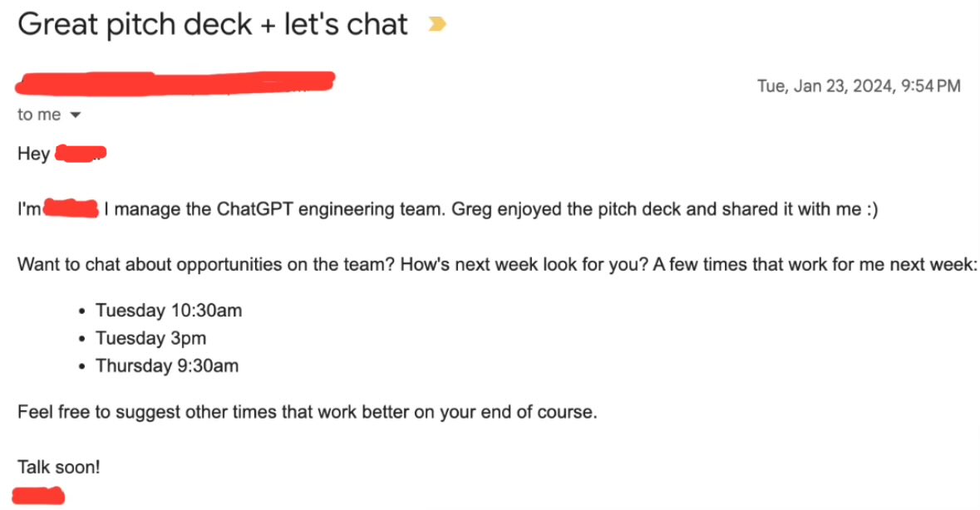Click the "Talk soon!" closing line
This screenshot has height=510, width=980.
pyautogui.click(x=59, y=467)
